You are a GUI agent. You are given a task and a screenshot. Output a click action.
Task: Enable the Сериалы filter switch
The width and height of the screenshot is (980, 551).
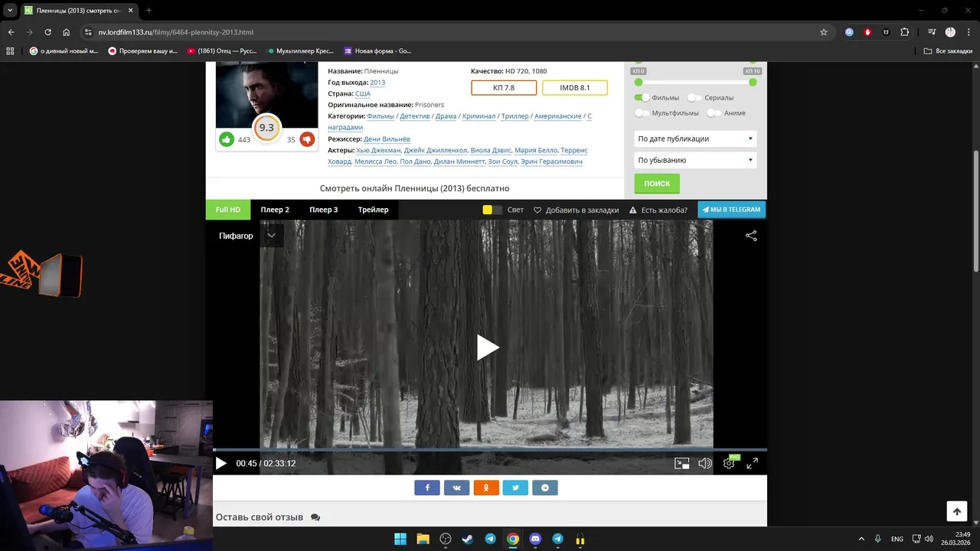pos(694,98)
